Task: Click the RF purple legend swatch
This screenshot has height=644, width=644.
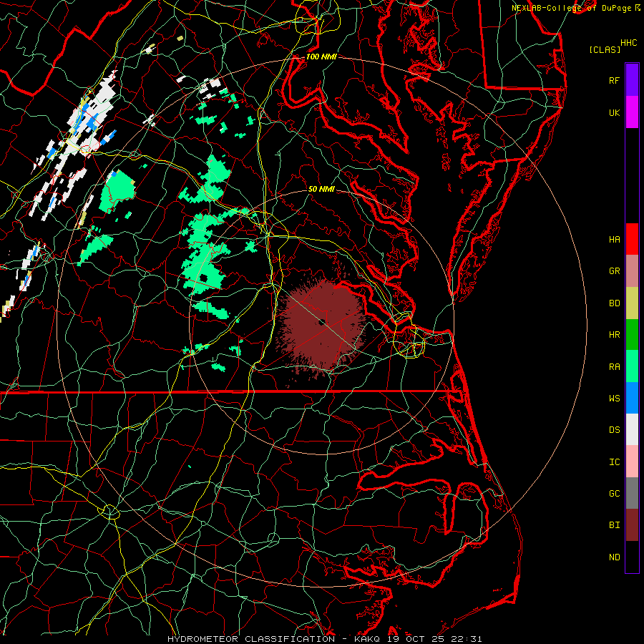Action: (632, 80)
